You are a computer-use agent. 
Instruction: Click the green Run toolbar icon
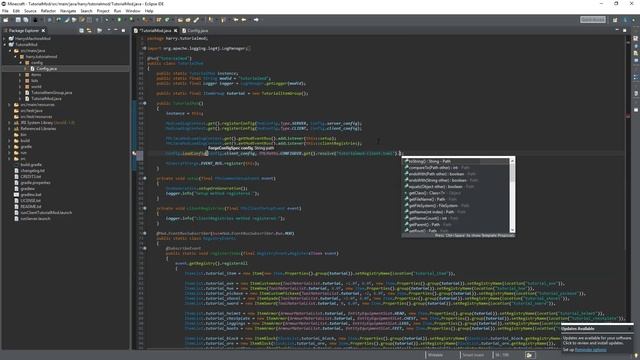119,20
